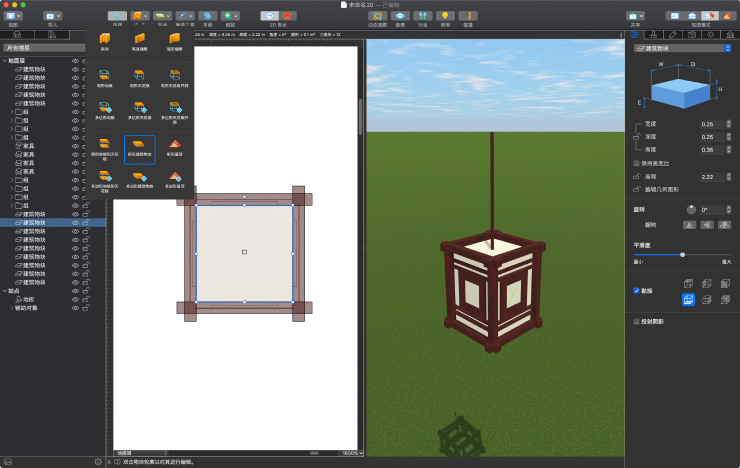740x468 pixels.
Task: Activate the walk footprints tool
Action: point(423,16)
